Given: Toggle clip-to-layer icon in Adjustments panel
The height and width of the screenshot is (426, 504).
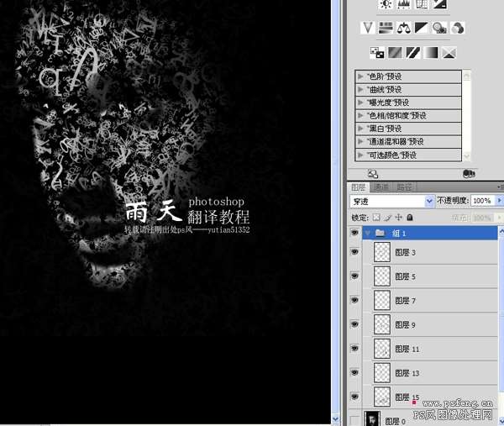Looking at the screenshot, I should pos(469,174).
